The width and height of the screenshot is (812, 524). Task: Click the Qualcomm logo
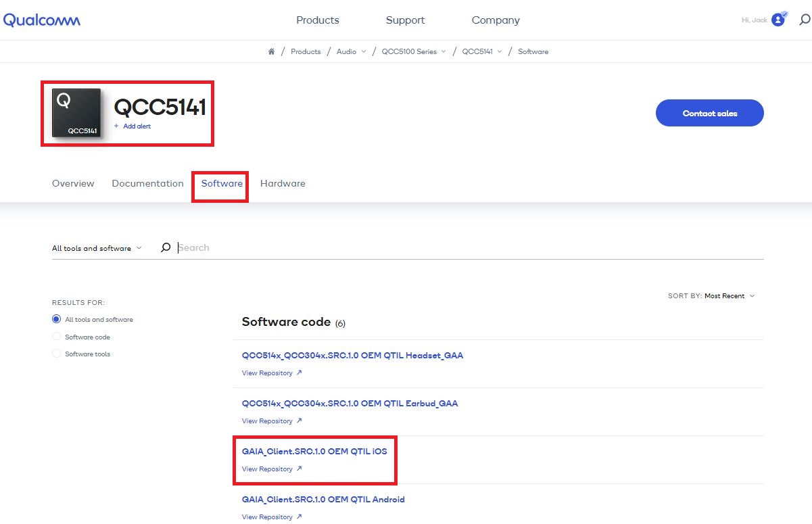click(42, 20)
